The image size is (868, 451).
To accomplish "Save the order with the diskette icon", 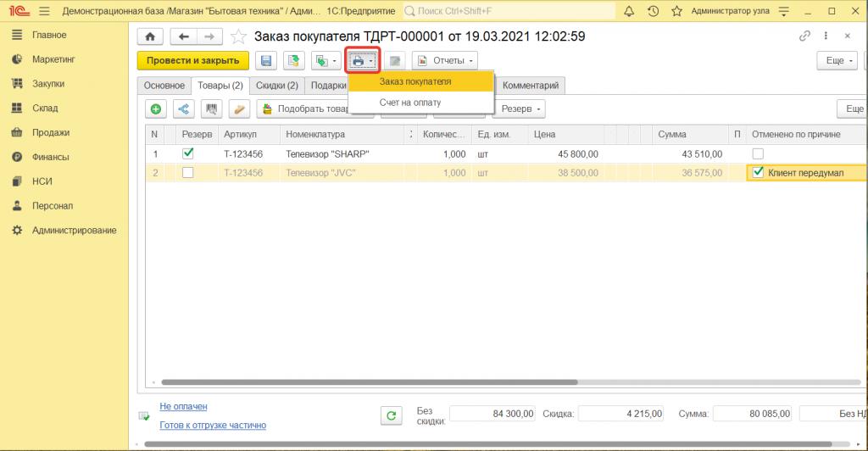I will [x=266, y=61].
